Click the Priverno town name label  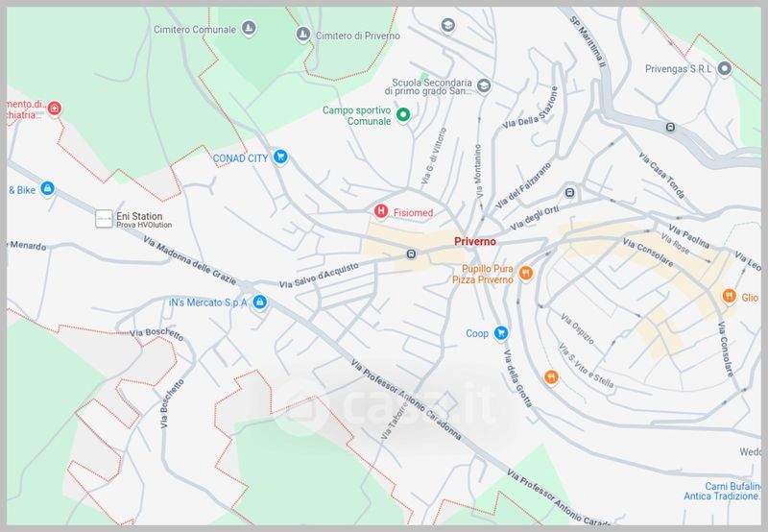[475, 243]
